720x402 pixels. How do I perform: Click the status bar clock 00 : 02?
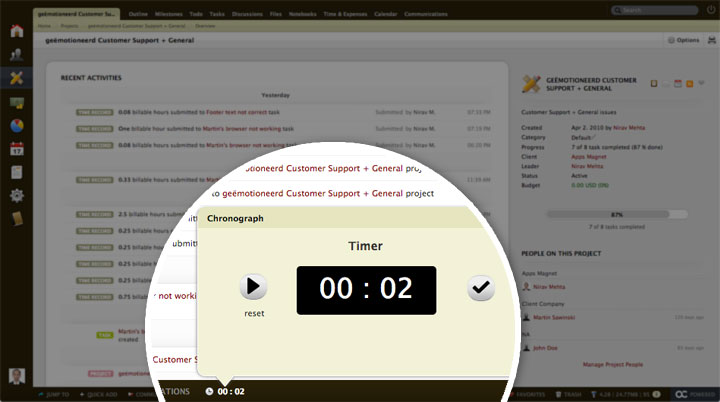225,391
